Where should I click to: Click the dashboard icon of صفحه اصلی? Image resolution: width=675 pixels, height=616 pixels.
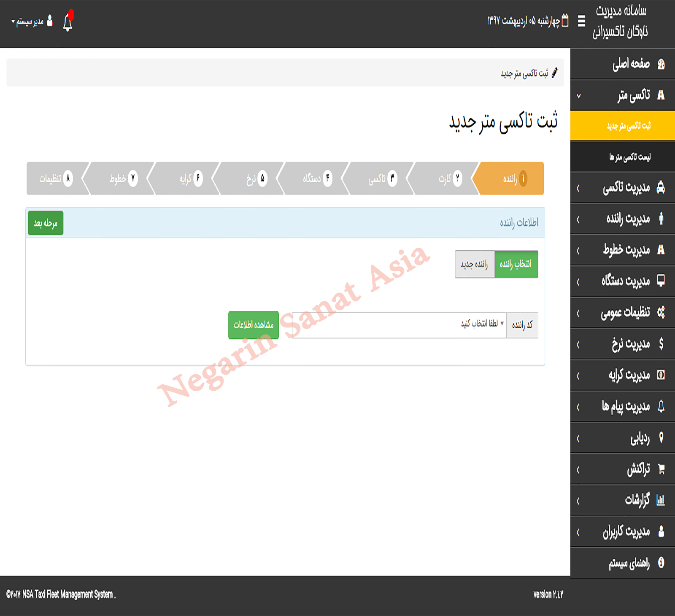click(x=661, y=64)
